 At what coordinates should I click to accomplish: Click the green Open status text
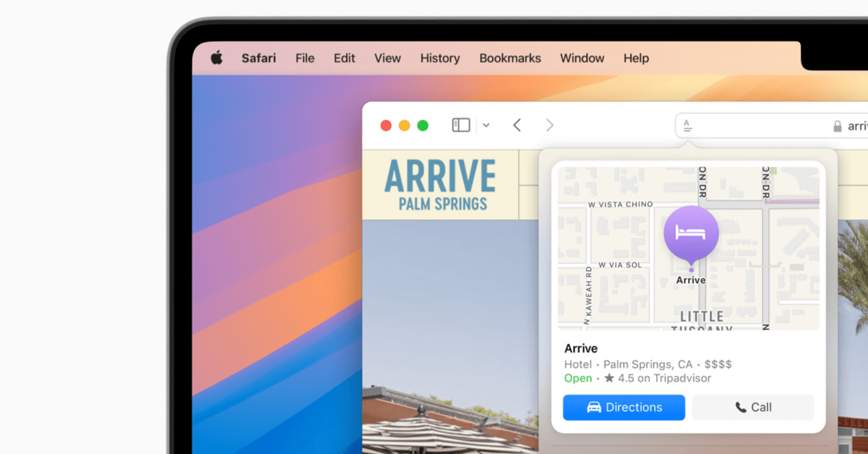(x=578, y=378)
